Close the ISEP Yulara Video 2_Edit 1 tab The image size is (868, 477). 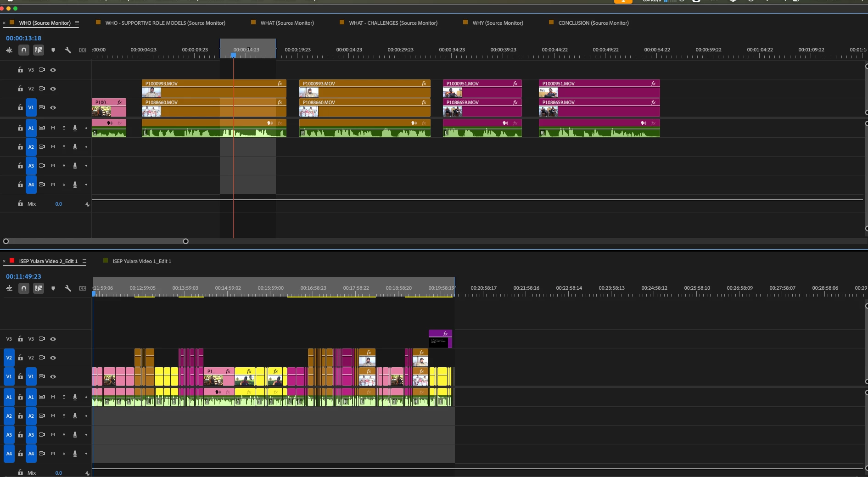click(x=4, y=261)
